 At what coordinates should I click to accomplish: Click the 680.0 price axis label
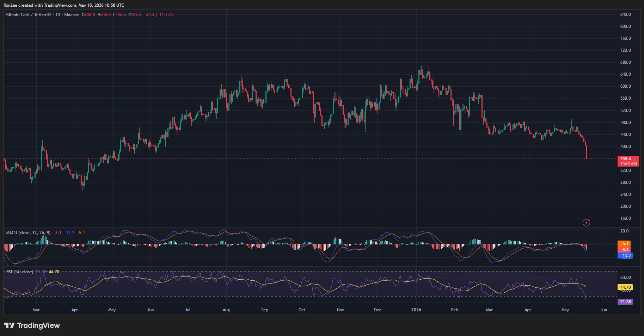[x=626, y=62]
